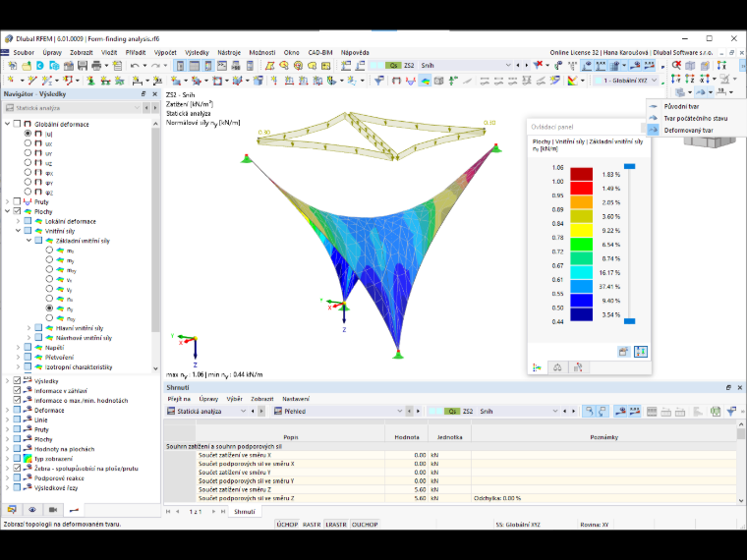Close the Navigátor - Výsledky panel
Image resolution: width=747 pixels, height=560 pixels.
[x=155, y=94]
